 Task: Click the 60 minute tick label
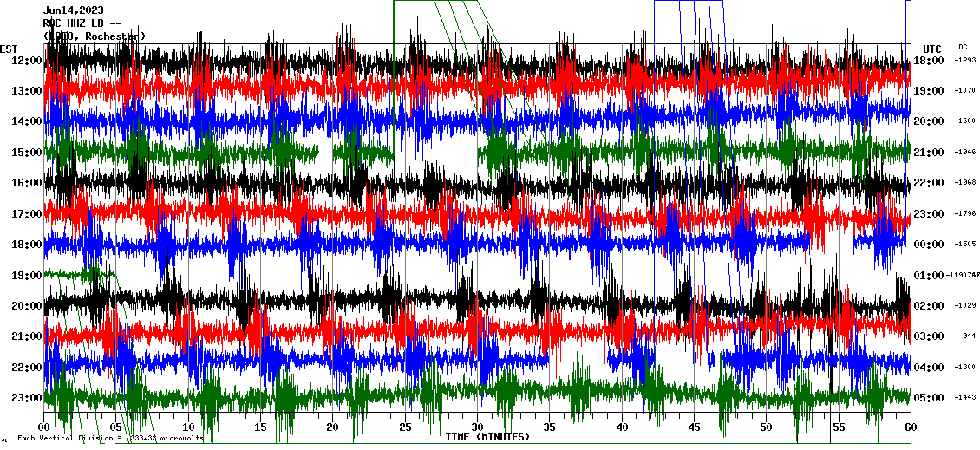(910, 427)
